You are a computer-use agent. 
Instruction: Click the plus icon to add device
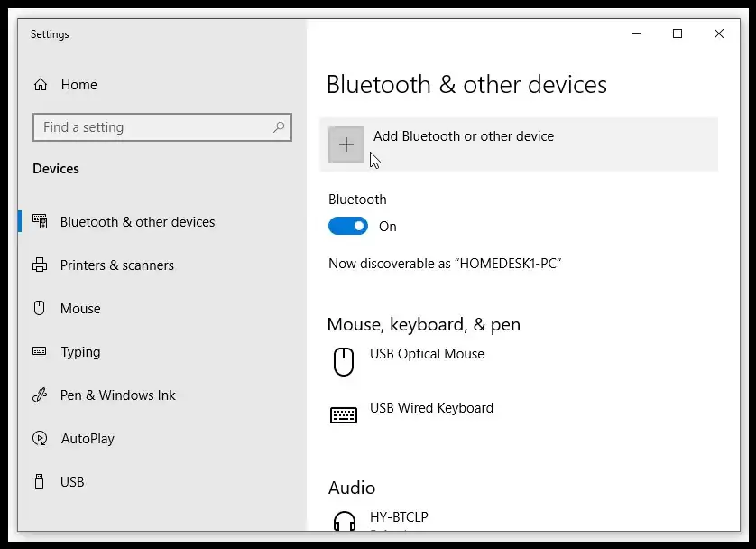pos(346,144)
